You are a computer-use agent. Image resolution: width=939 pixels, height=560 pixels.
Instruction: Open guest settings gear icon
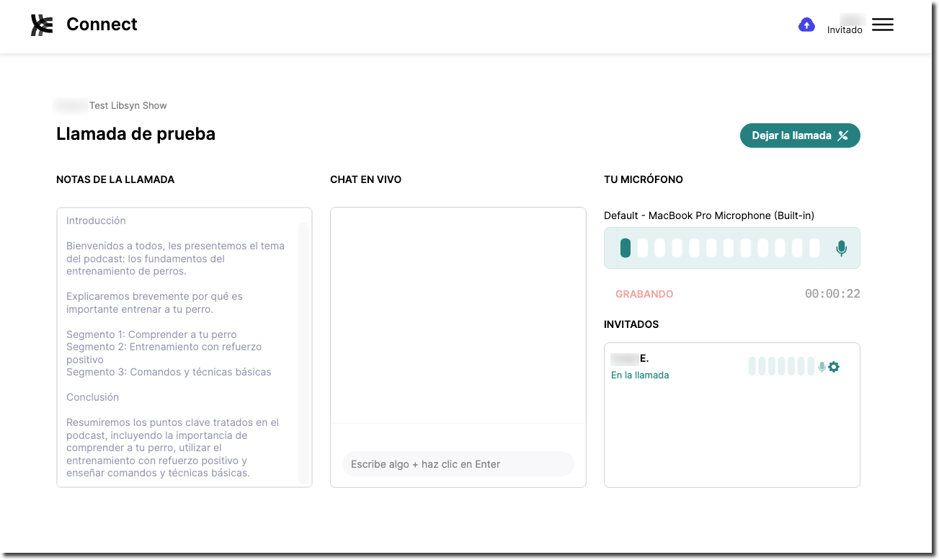834,367
